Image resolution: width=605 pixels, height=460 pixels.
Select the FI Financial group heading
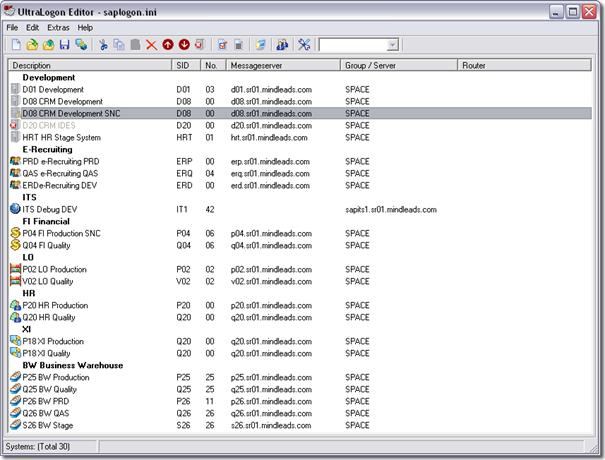[x=46, y=221]
